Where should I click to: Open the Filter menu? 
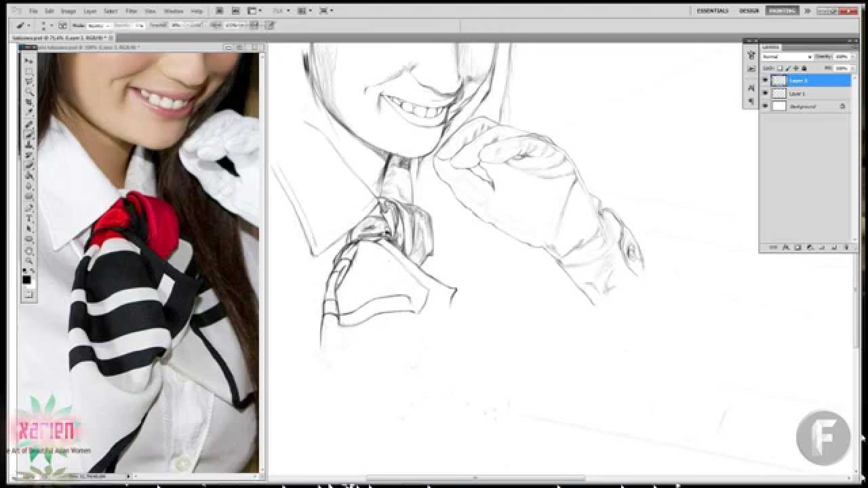click(x=132, y=11)
